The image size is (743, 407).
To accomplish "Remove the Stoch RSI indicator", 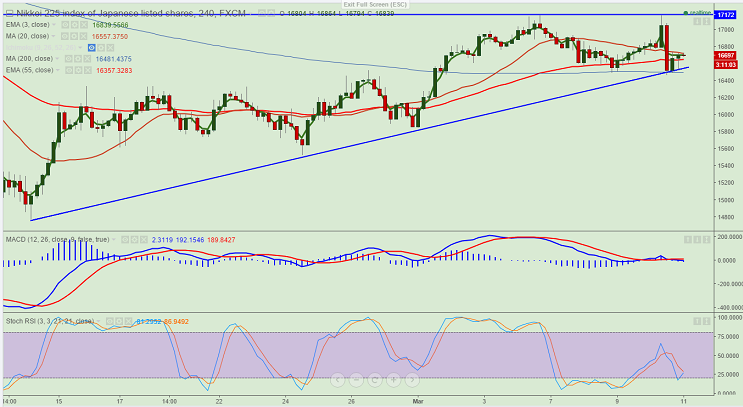I will tap(128, 321).
